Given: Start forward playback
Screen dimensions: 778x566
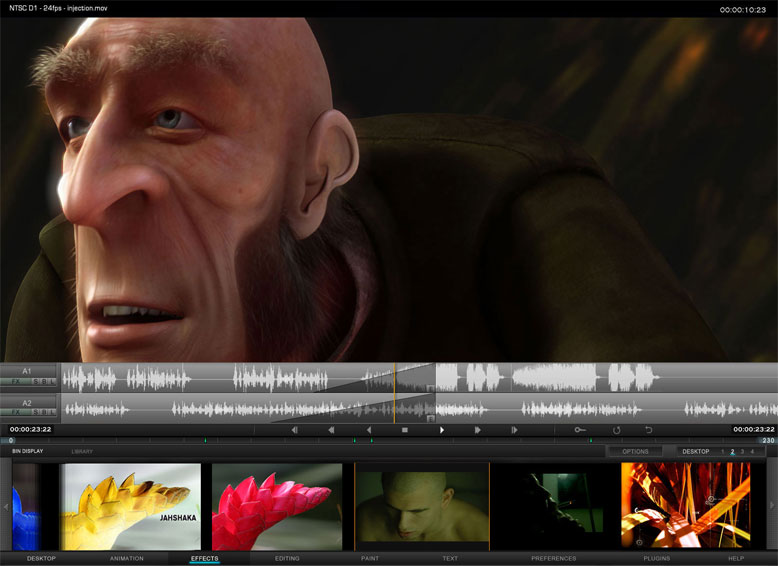Looking at the screenshot, I should click(442, 430).
